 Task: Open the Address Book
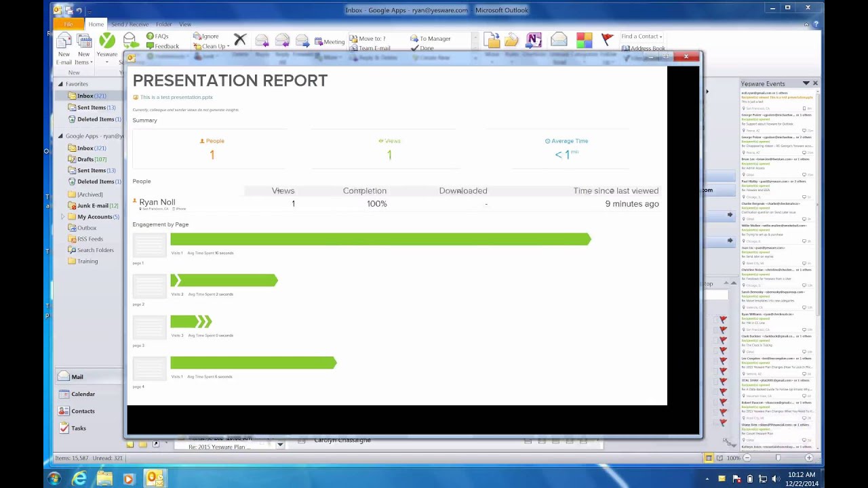pyautogui.click(x=643, y=48)
